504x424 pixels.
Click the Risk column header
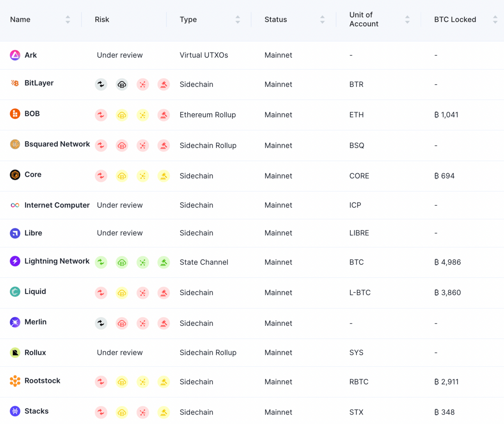click(x=102, y=19)
